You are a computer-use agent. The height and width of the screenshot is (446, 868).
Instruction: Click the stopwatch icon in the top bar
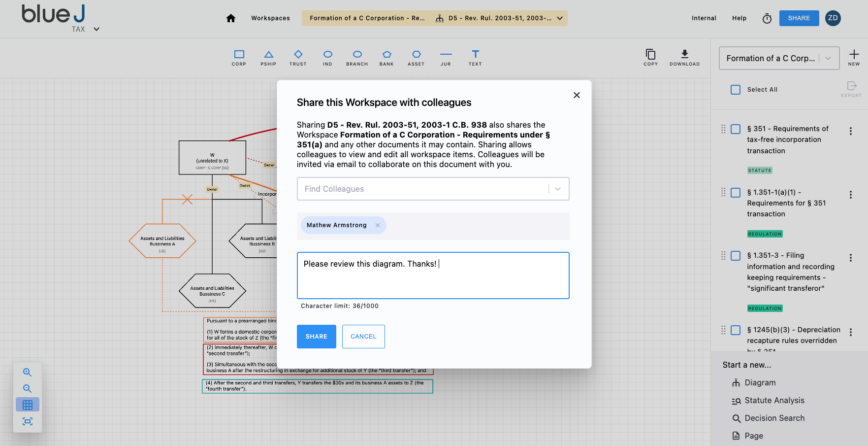[x=767, y=18]
